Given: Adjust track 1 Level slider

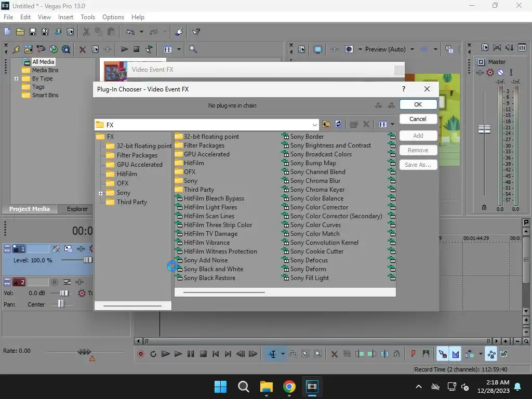Looking at the screenshot, I should click(x=87, y=260).
